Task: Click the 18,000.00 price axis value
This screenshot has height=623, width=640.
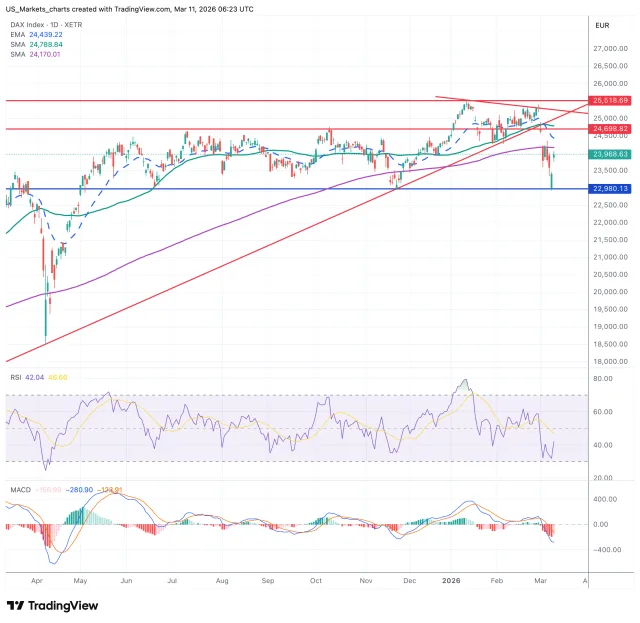Action: click(610, 361)
